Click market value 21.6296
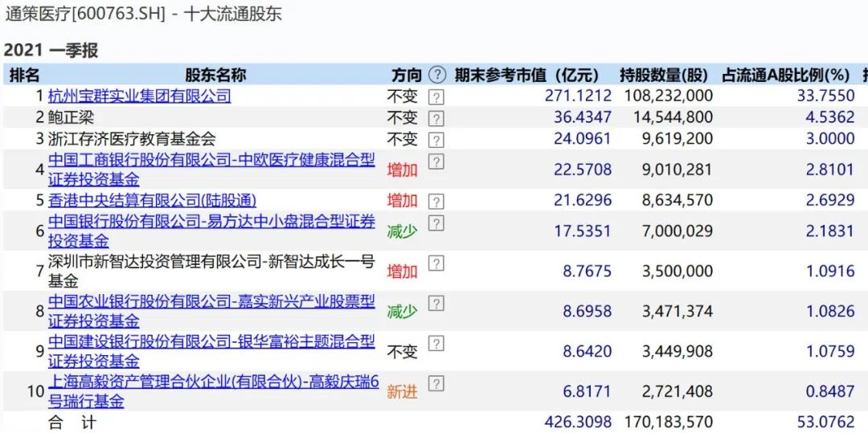 pyautogui.click(x=583, y=200)
